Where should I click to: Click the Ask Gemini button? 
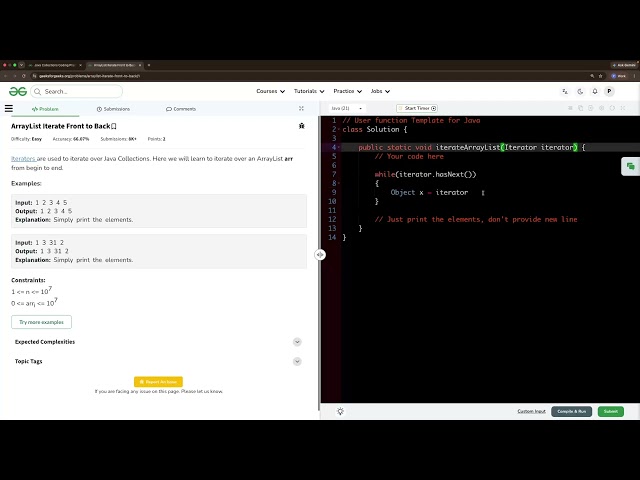click(624, 65)
